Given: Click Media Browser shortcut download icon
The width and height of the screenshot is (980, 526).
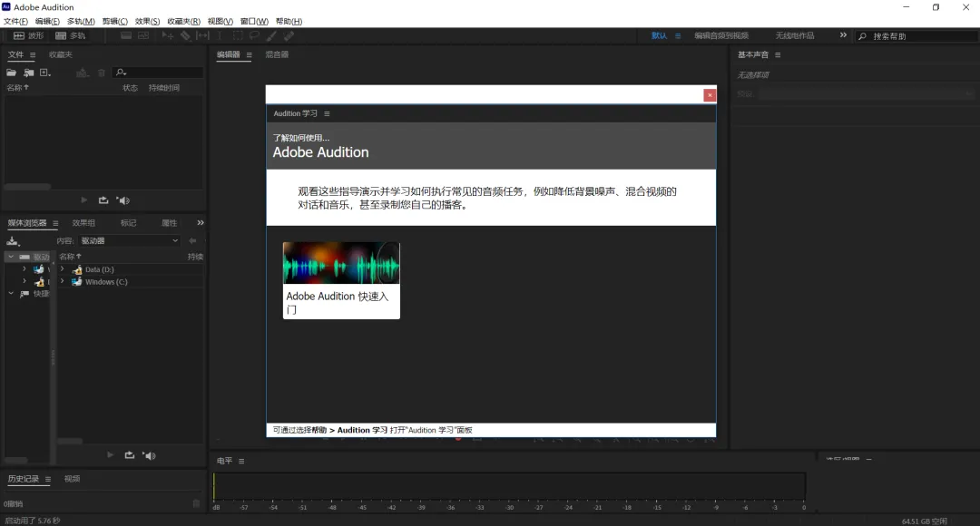Looking at the screenshot, I should coord(13,241).
